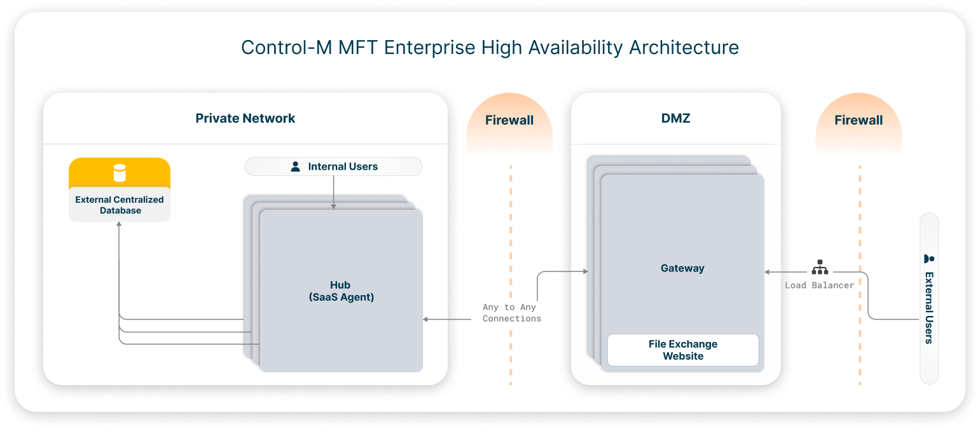
Task: Open the File Exchange Website box
Action: click(x=683, y=350)
